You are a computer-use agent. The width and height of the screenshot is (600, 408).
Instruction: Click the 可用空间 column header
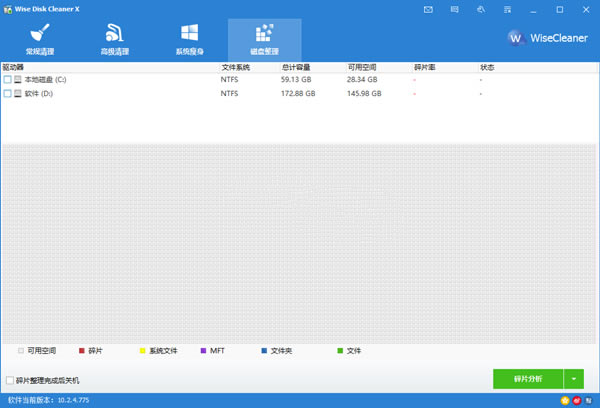point(362,67)
